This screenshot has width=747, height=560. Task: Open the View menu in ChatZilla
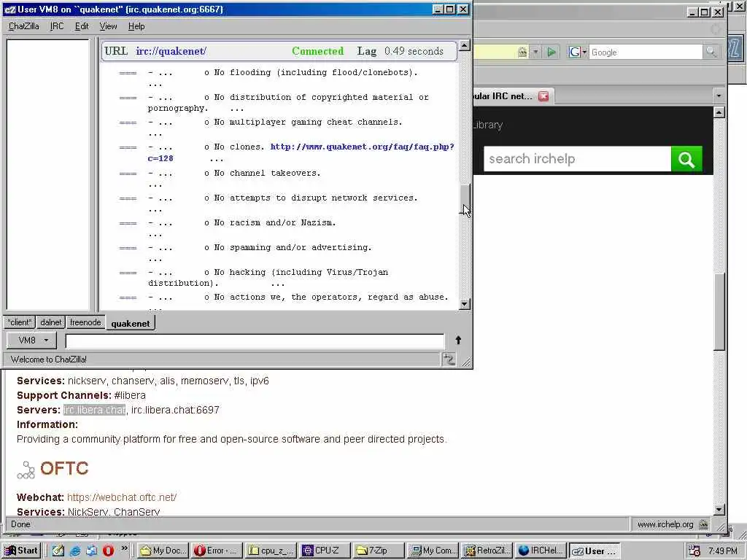pos(108,26)
